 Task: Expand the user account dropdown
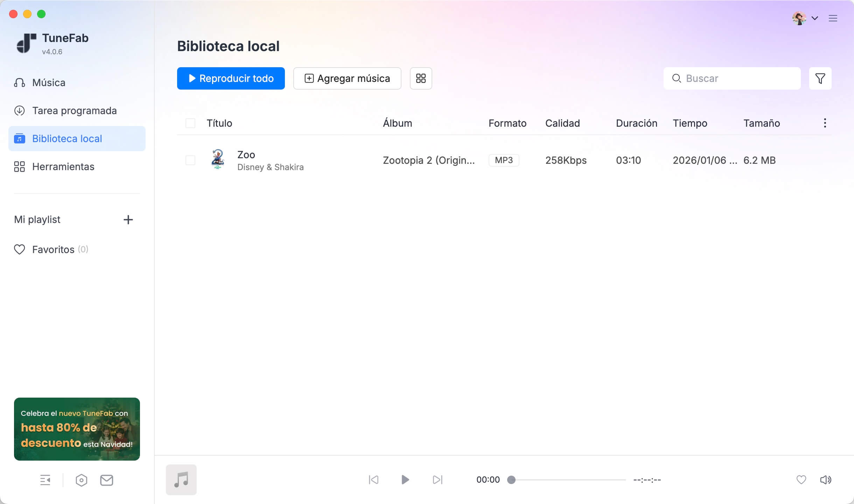point(814,18)
